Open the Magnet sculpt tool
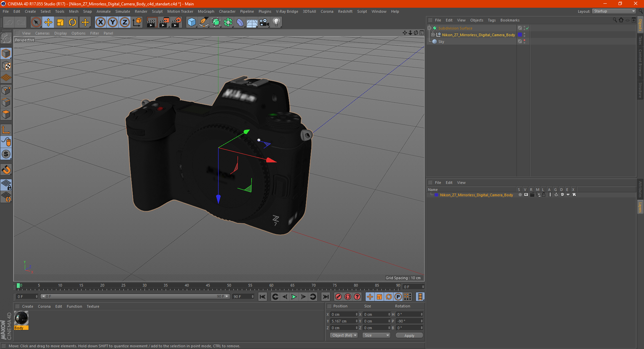 click(x=6, y=170)
